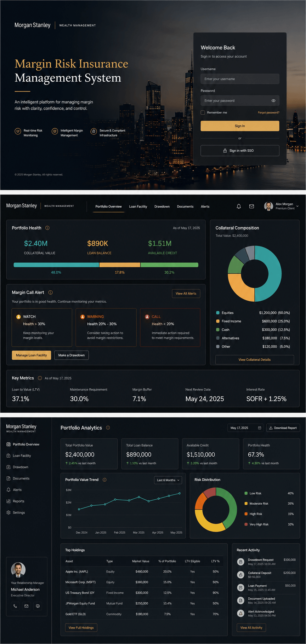The image size is (306, 644).
Task: Open Settings in the sidebar
Action: point(16,512)
